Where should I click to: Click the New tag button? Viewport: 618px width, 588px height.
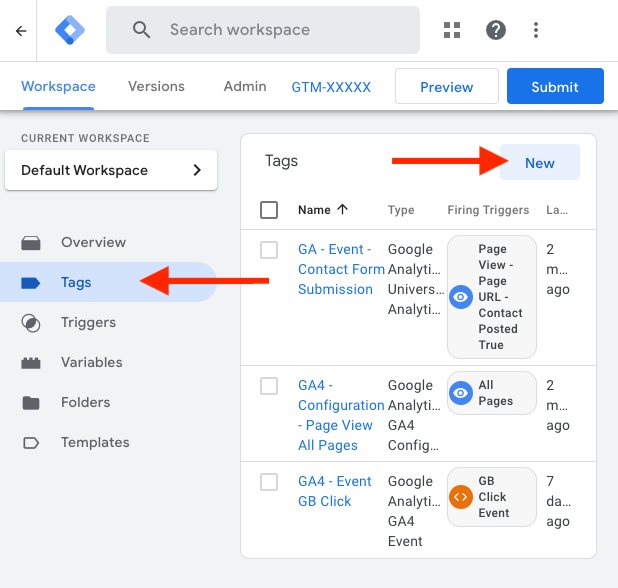(x=539, y=163)
